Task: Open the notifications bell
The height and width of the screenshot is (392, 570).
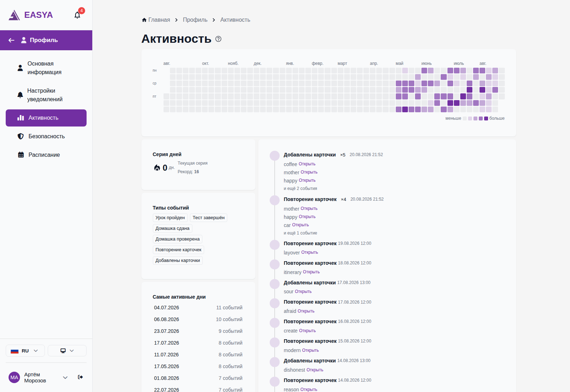Action: pyautogui.click(x=77, y=15)
